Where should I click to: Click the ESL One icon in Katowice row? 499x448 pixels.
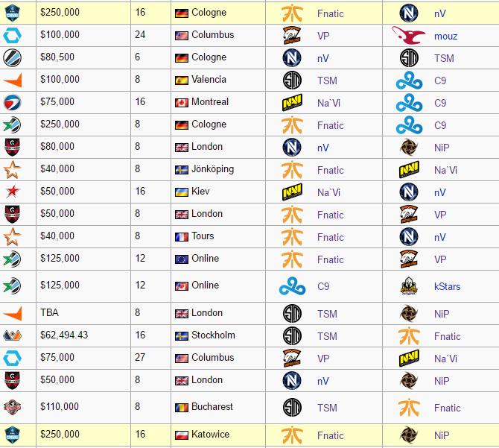click(13, 435)
